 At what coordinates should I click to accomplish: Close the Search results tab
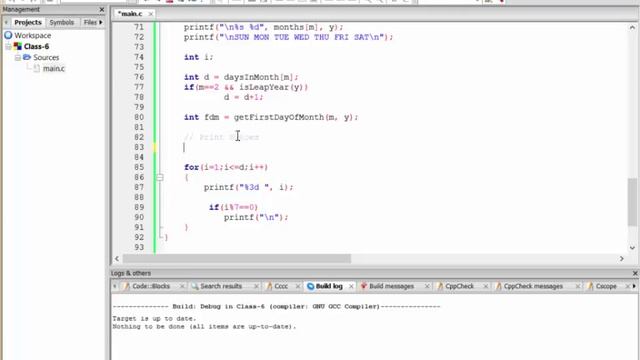point(256,287)
